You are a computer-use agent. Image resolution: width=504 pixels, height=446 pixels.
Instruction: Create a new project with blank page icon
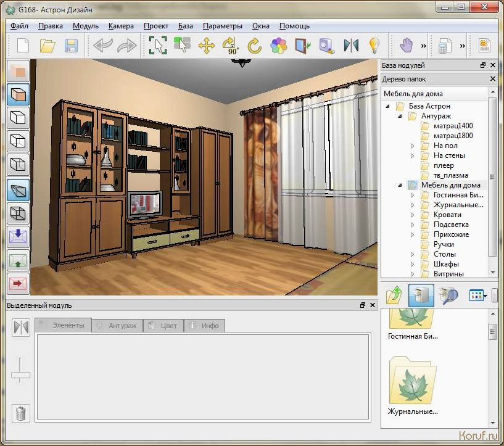pyautogui.click(x=23, y=46)
